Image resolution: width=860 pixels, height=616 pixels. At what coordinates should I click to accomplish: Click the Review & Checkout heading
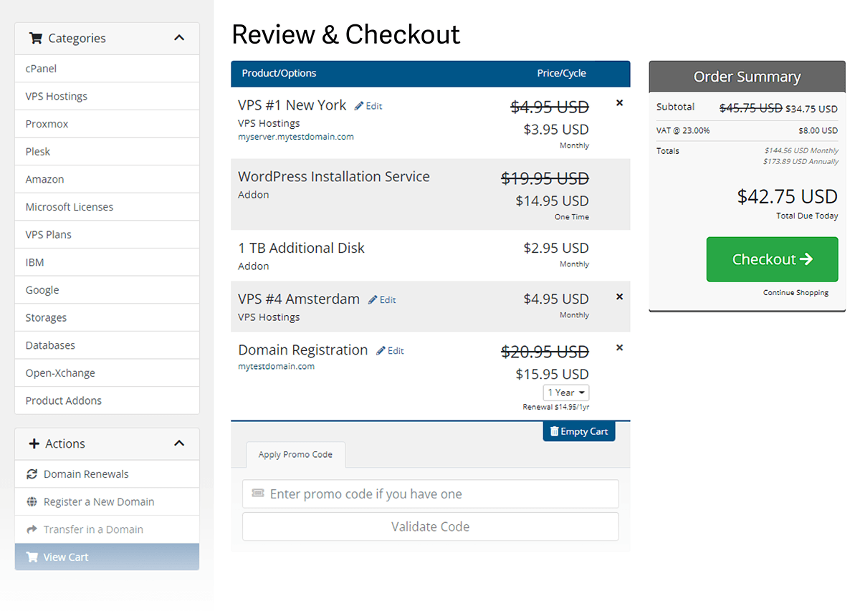coord(345,34)
